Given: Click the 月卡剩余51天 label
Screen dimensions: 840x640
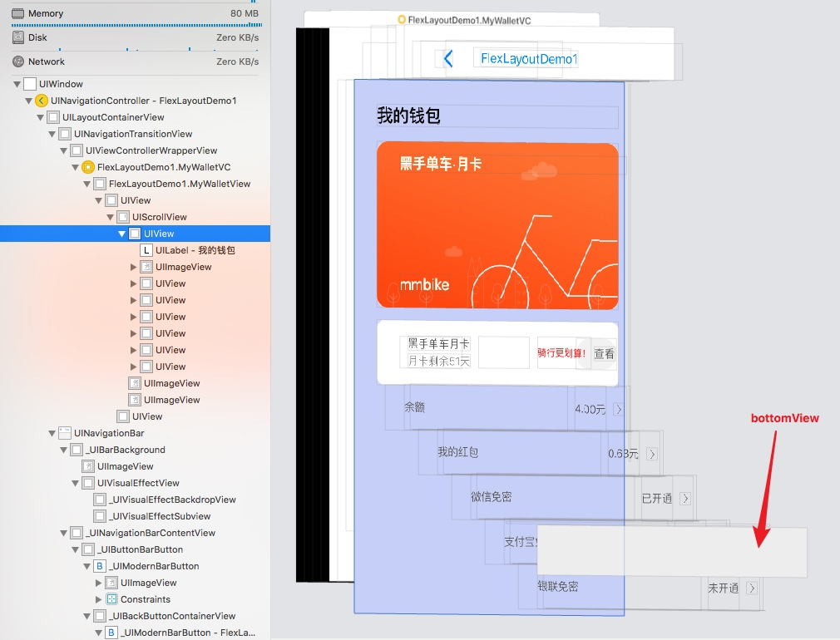Looking at the screenshot, I should tap(438, 361).
